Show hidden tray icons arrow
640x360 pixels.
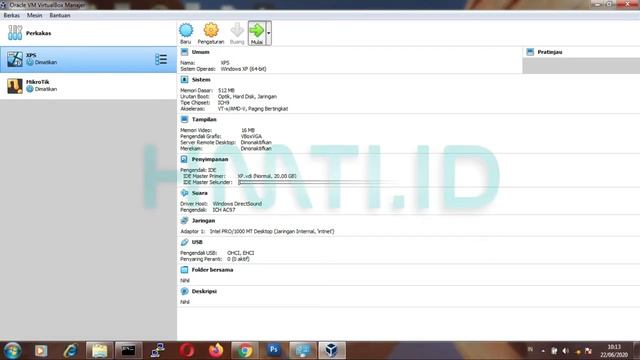click(x=543, y=351)
